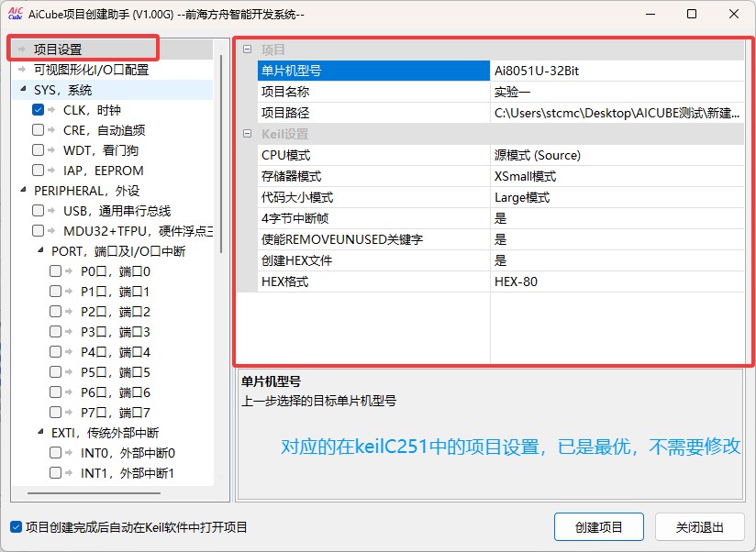Image resolution: width=756 pixels, height=552 pixels.
Task: Toggle 项目创建完成后自动在Keil软件中打开项目 checkbox
Action: [x=16, y=527]
